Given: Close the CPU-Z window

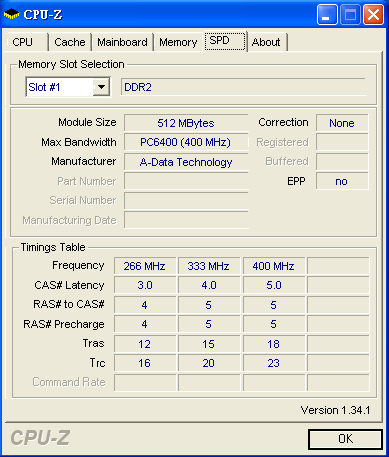Looking at the screenshot, I should [x=373, y=15].
